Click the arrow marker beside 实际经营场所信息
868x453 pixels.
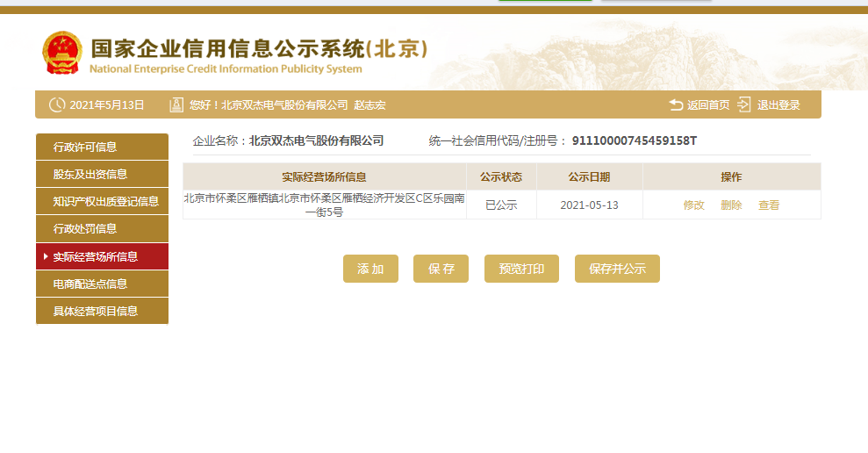click(x=46, y=256)
